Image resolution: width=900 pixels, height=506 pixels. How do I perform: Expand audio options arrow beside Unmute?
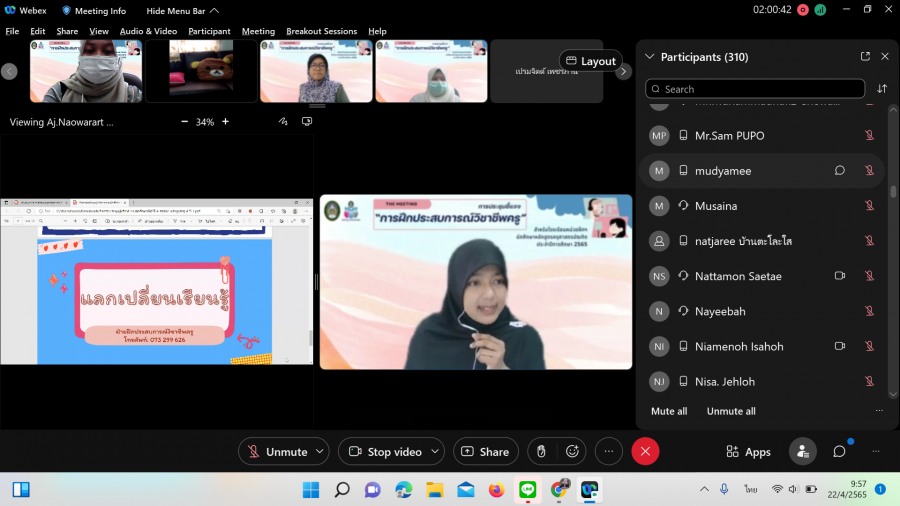coord(320,452)
